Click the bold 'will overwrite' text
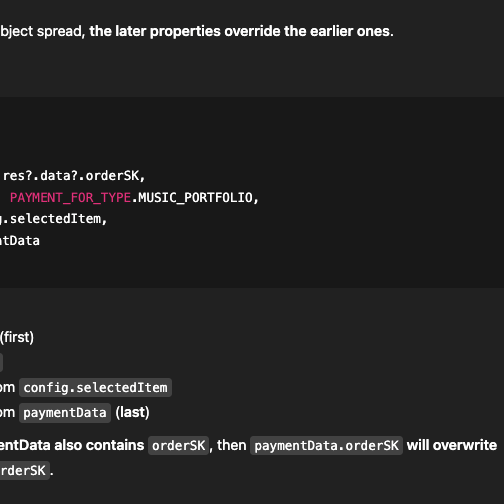Screen dimensions: 504x504 (452, 445)
